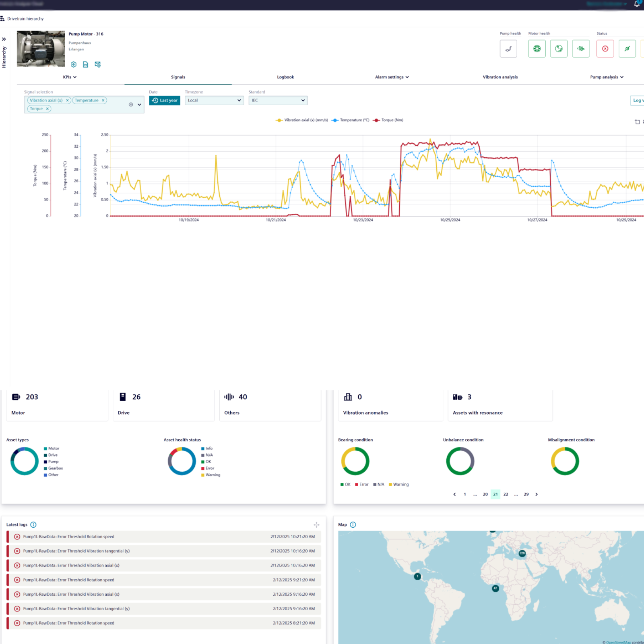Open the motor bearing health tile
644x644 pixels.
(x=537, y=49)
